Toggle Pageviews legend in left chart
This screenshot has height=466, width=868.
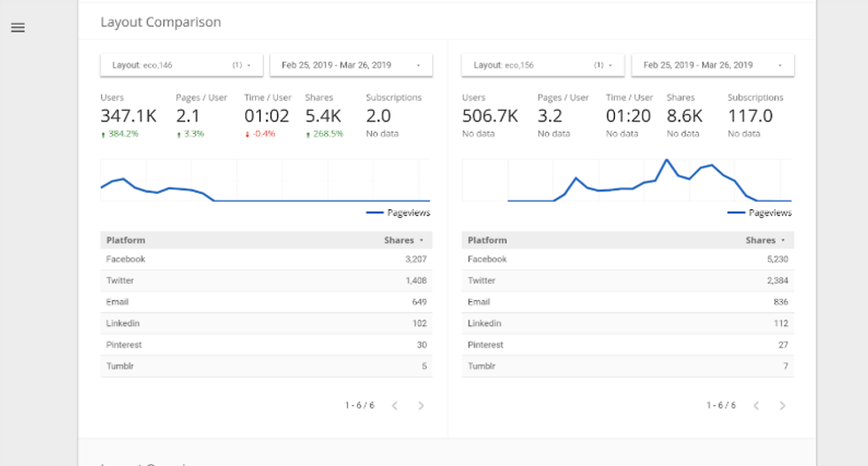[398, 213]
